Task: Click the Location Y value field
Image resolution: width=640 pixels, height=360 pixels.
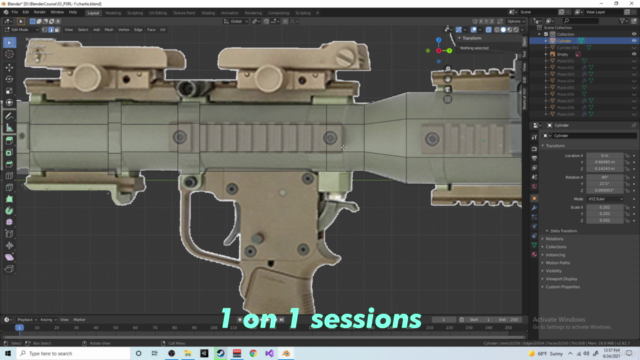Action: click(x=605, y=162)
